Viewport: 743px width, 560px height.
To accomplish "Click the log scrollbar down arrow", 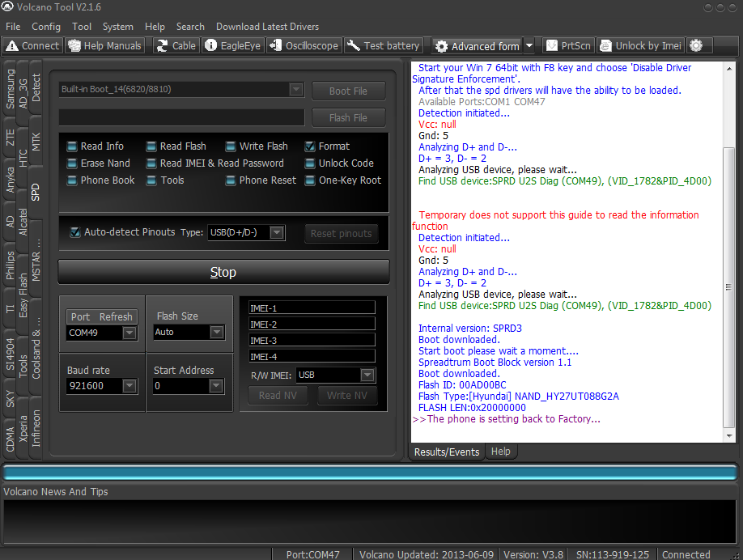I will [728, 436].
